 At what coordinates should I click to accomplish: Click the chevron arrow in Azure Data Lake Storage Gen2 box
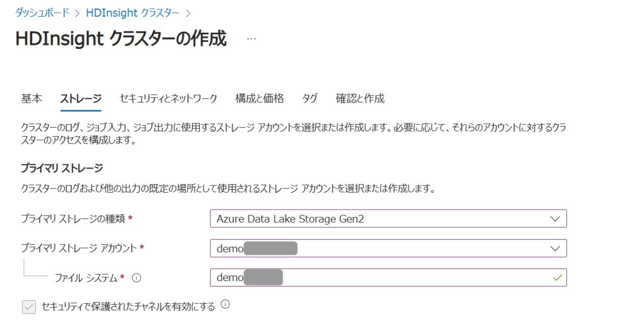pyautogui.click(x=555, y=219)
